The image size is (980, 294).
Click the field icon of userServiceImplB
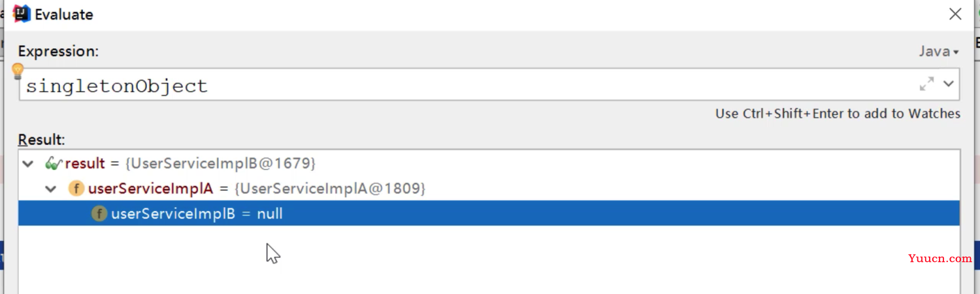pyautogui.click(x=99, y=214)
